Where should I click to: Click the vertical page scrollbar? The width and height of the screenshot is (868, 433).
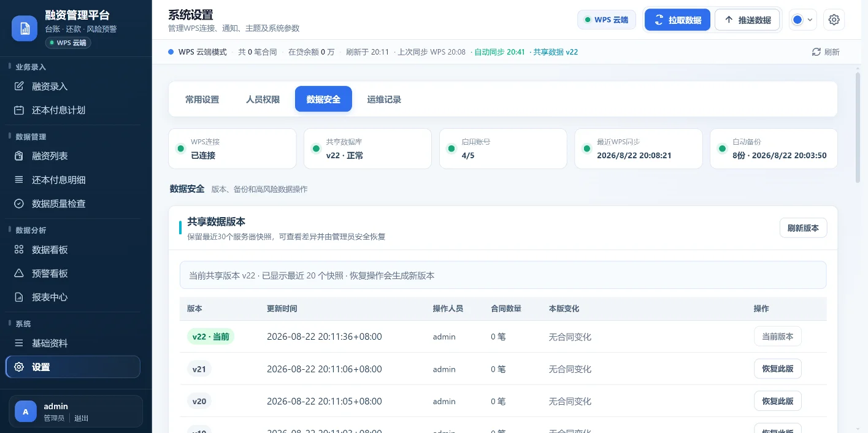point(858,128)
